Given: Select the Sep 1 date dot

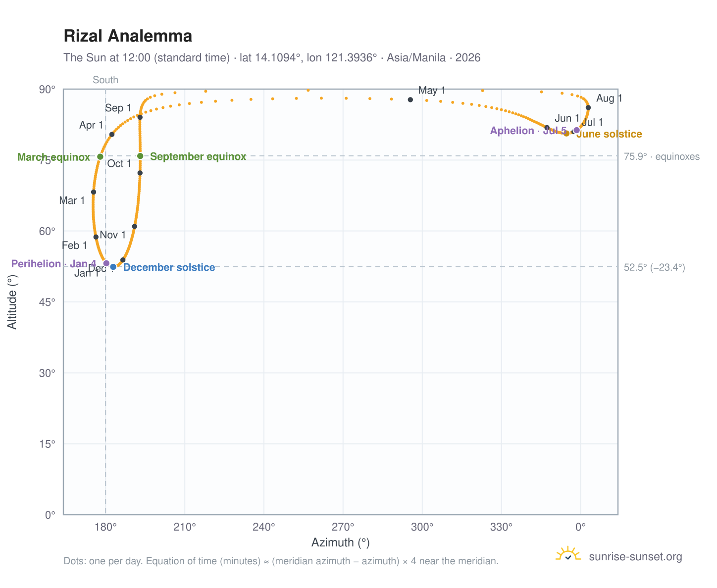Looking at the screenshot, I should pyautogui.click(x=140, y=117).
